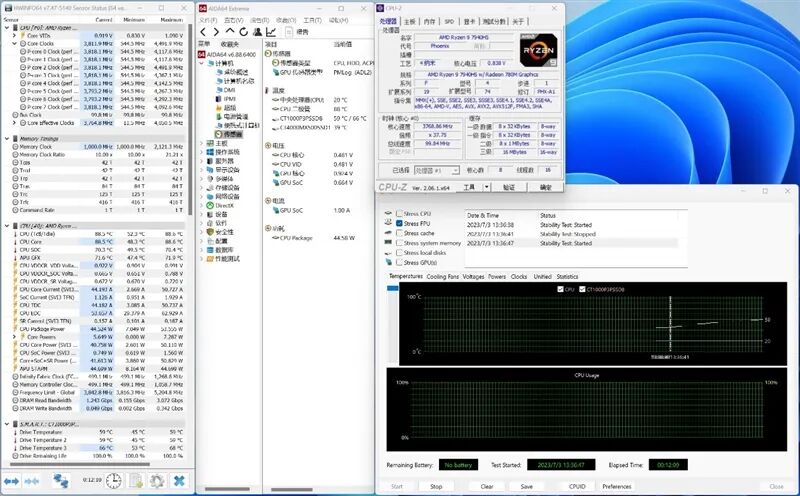Switch to Cooling Fans tab
800x496 pixels.
pyautogui.click(x=442, y=277)
